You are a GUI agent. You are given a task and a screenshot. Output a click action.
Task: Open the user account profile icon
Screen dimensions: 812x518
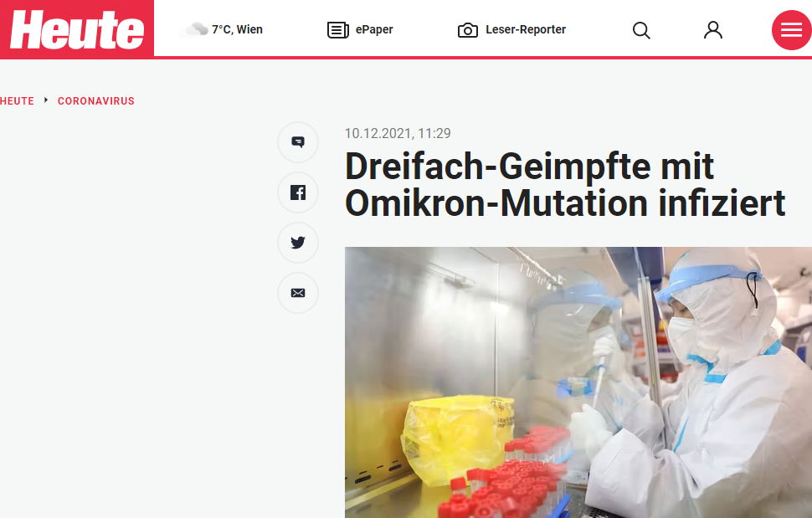click(713, 30)
